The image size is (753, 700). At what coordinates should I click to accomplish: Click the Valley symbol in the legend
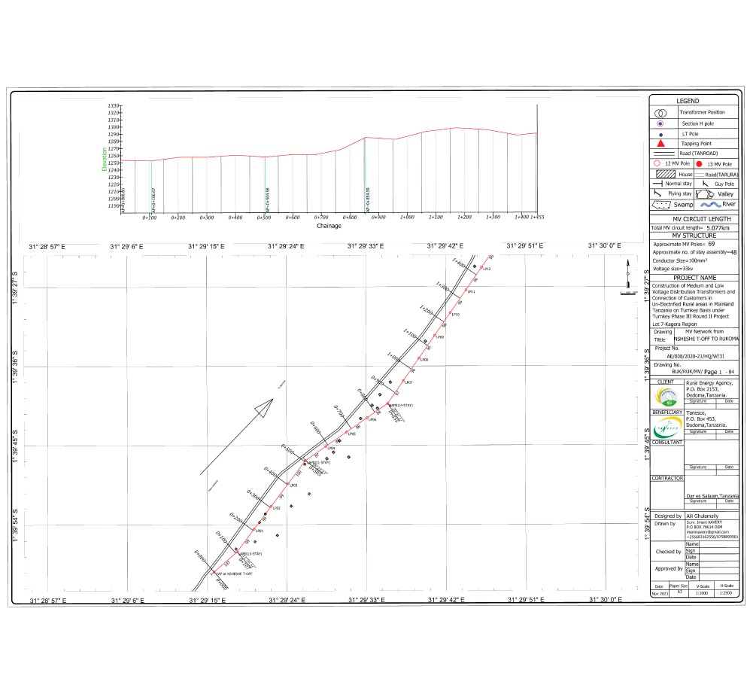tap(705, 193)
